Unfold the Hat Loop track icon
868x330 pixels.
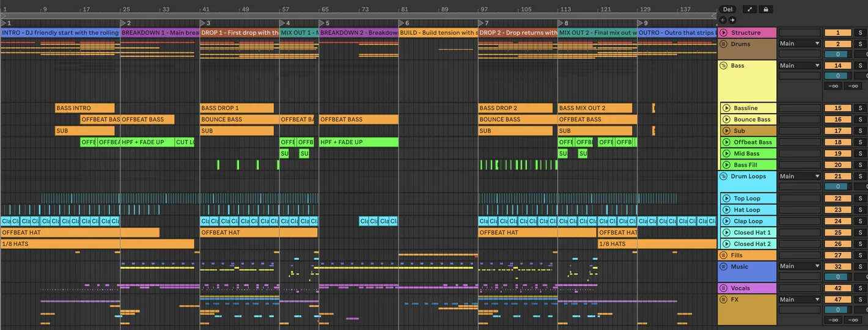coord(727,210)
